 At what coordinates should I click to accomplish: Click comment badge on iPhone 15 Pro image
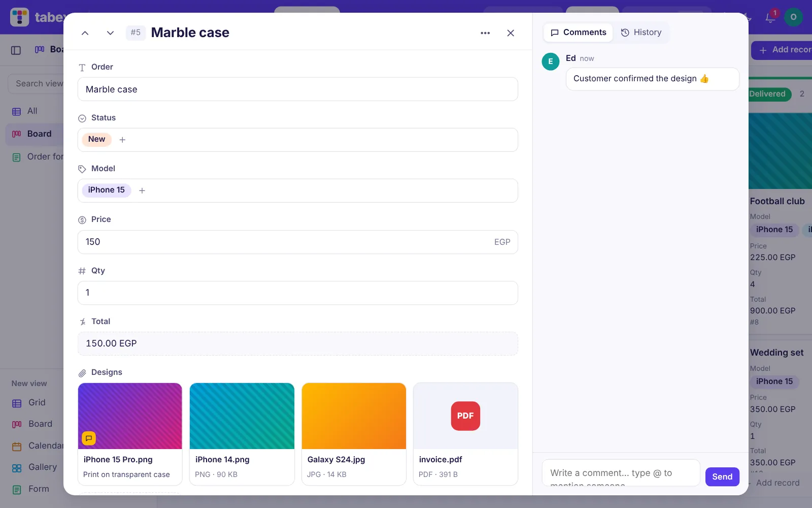pyautogui.click(x=89, y=438)
